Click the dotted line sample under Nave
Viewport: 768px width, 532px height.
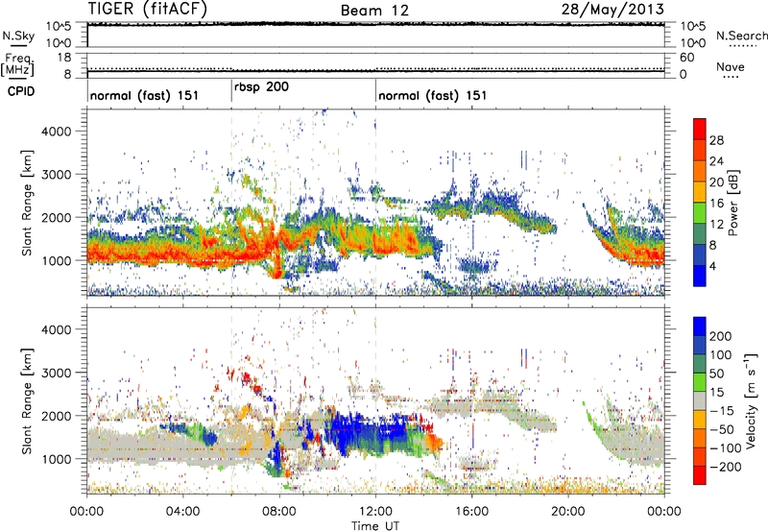[731, 77]
